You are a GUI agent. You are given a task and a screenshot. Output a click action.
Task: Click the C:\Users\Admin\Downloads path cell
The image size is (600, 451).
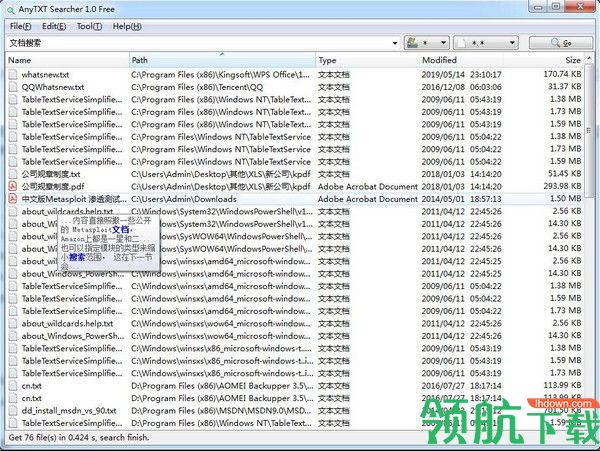pos(184,199)
